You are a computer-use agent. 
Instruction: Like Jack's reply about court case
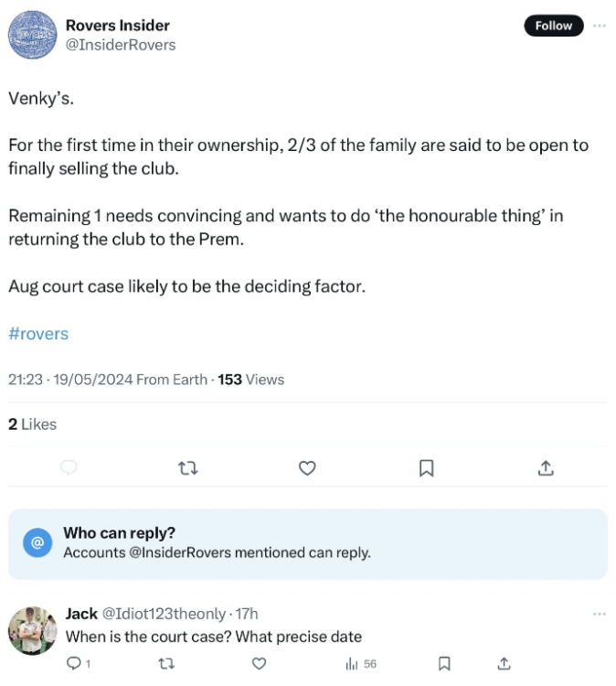259,663
